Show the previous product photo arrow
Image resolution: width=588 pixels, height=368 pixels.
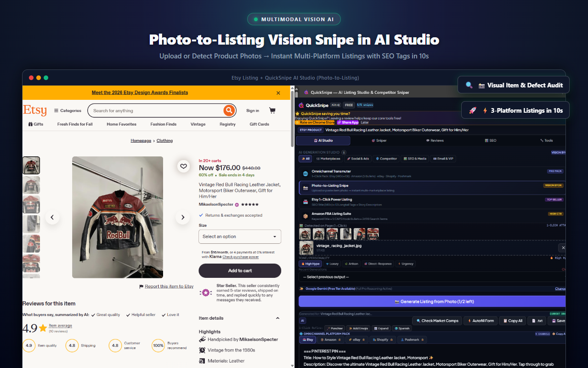(x=52, y=218)
